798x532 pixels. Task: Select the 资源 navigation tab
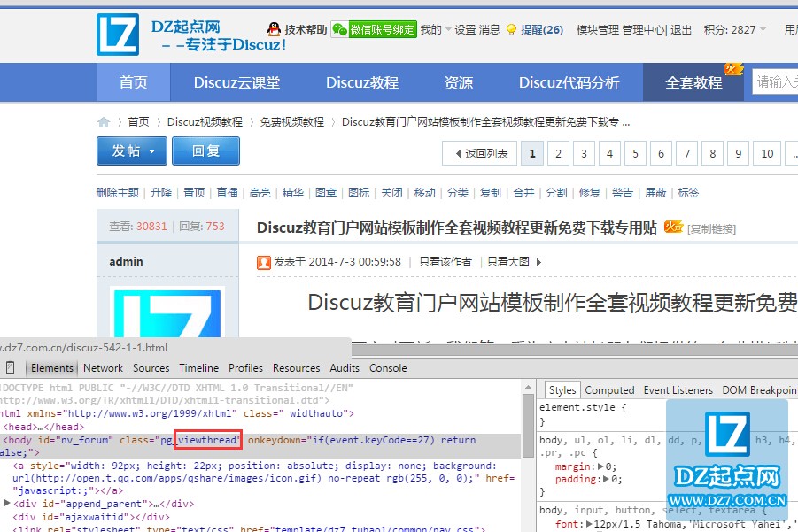tap(459, 82)
